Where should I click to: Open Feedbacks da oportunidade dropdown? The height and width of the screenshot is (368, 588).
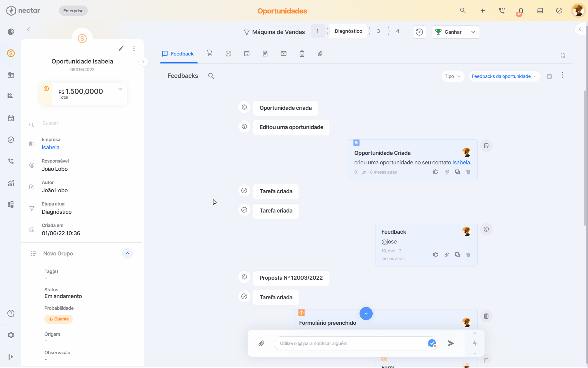pyautogui.click(x=504, y=76)
